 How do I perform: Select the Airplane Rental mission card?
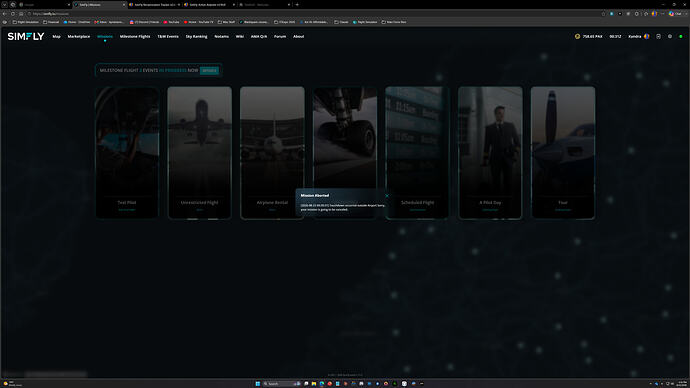click(x=272, y=153)
